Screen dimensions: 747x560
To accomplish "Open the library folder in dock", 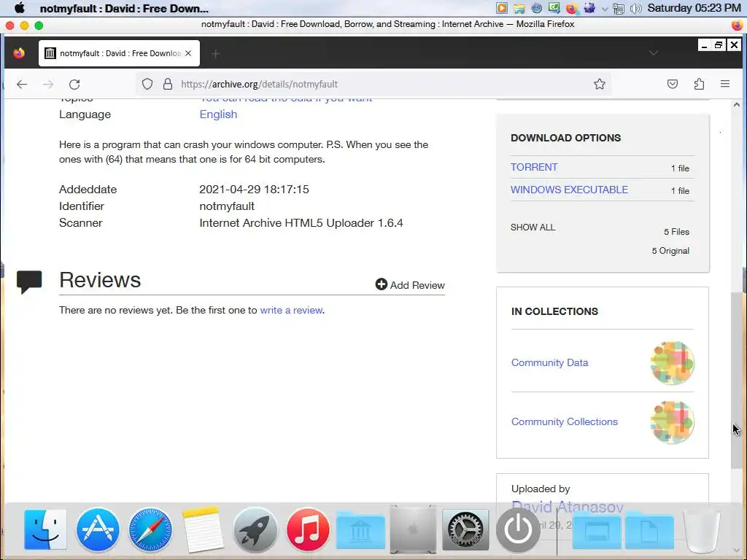I will [x=360, y=531].
